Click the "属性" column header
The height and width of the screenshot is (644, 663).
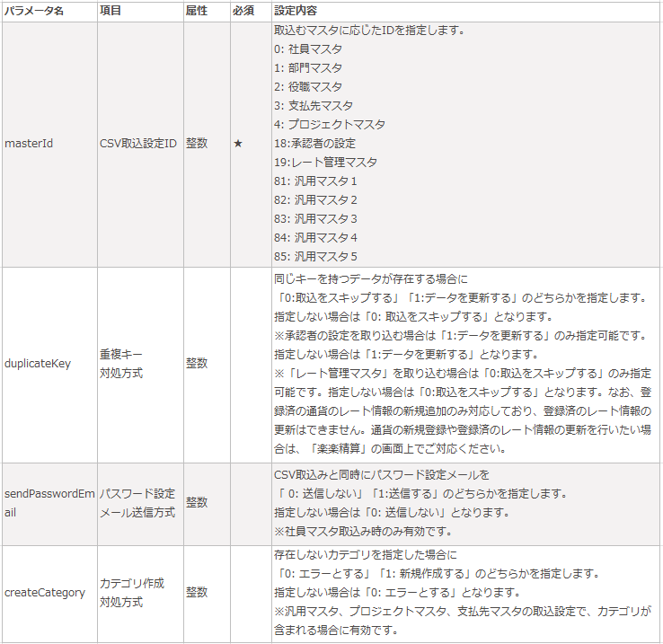(197, 11)
